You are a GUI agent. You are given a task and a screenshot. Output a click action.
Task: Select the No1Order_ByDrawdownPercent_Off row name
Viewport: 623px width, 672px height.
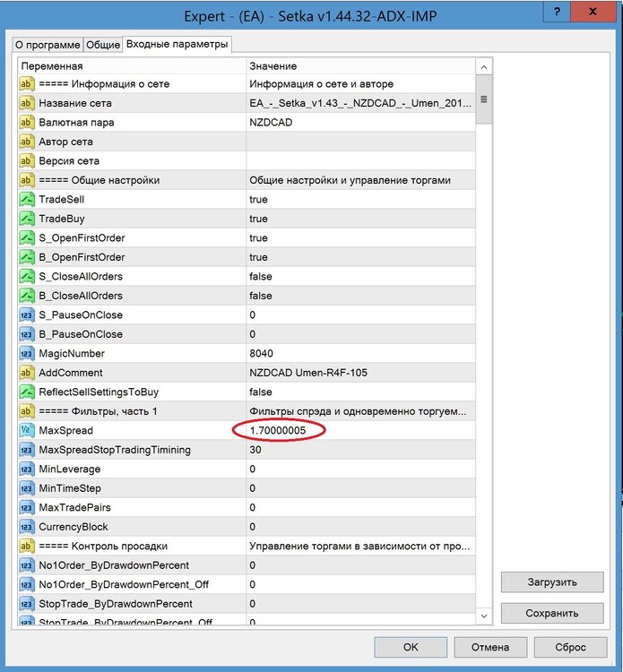[124, 585]
